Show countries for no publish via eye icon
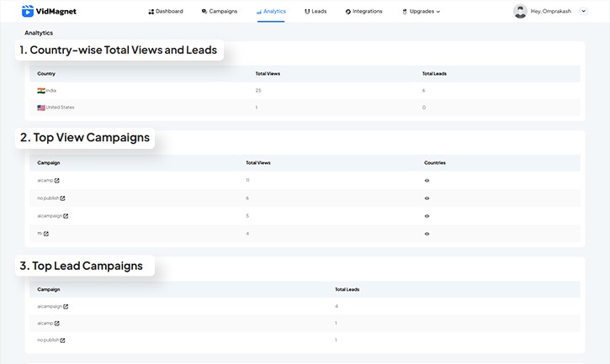 (427, 198)
